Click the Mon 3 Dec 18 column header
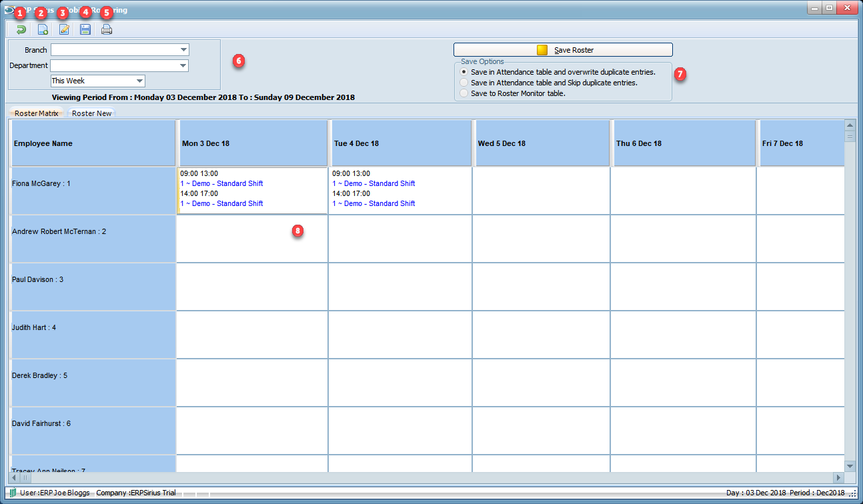This screenshot has width=863, height=504. click(x=253, y=143)
